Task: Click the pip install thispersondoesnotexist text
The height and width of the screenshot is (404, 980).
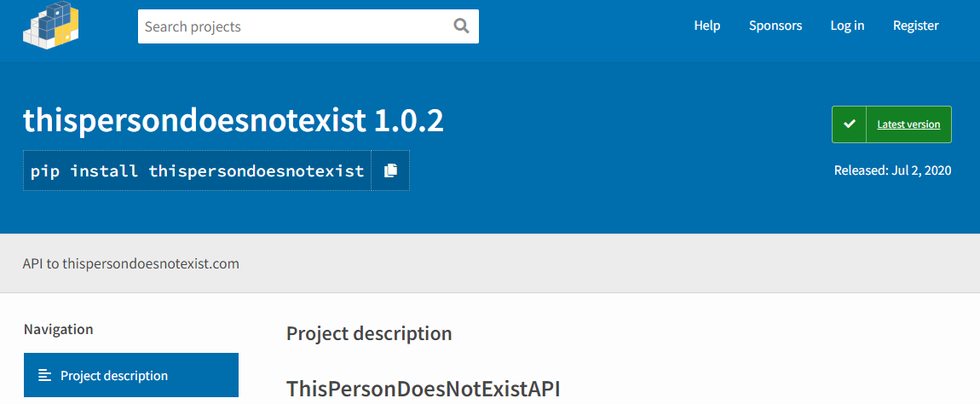Action: pos(198,170)
